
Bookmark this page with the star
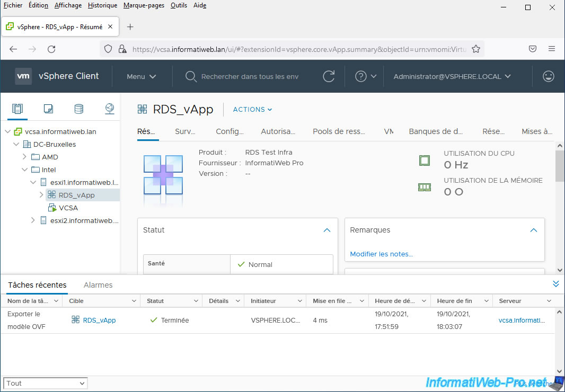[x=476, y=49]
